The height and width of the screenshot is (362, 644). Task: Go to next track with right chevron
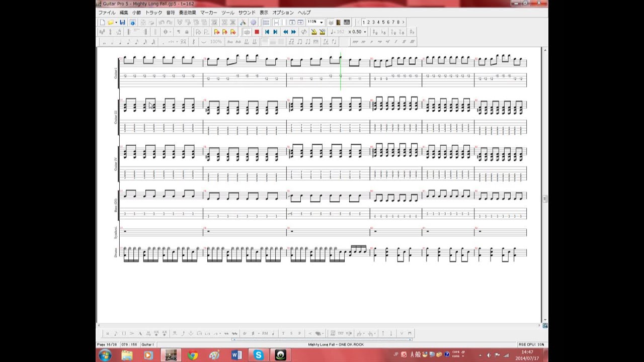403,22
